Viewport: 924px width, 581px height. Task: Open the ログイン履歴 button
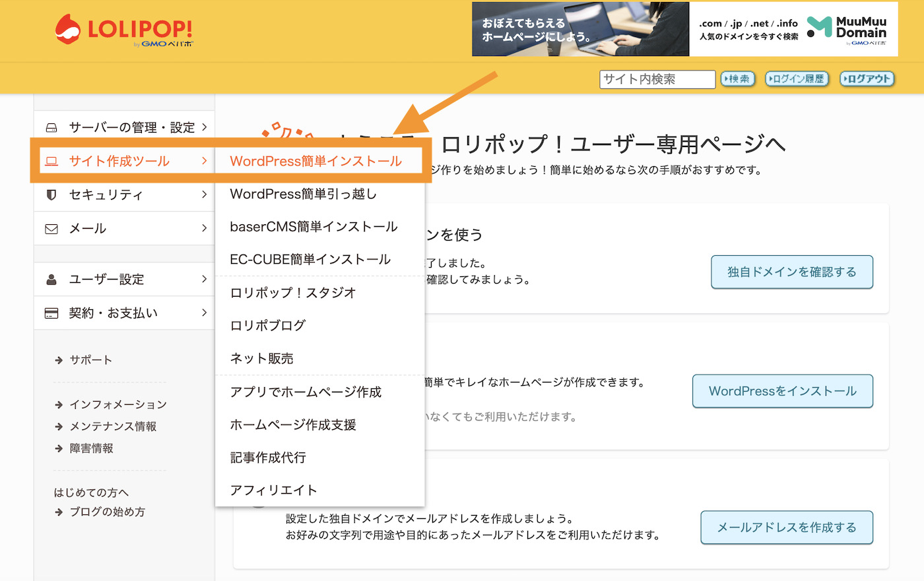point(796,79)
